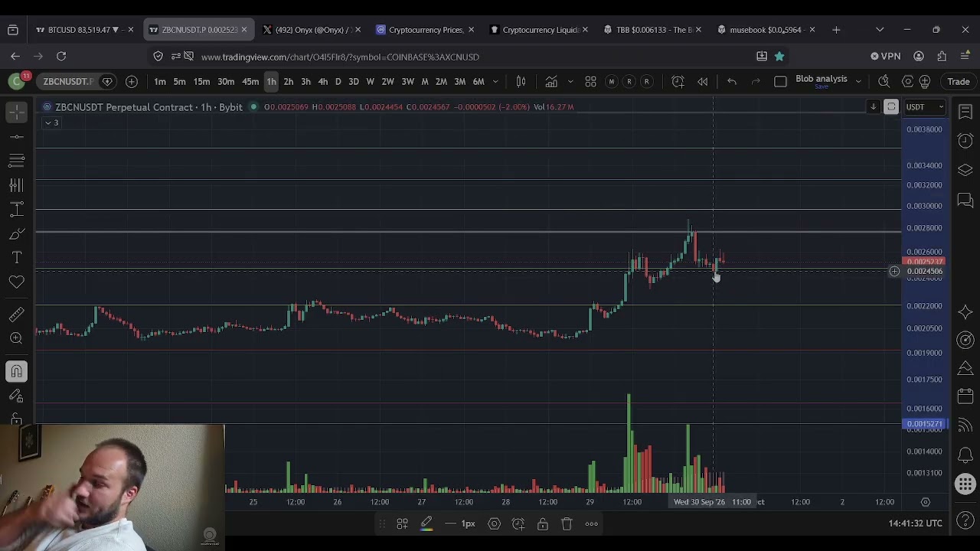
Task: Open line color pencil swatch in drawing toolbar
Action: 426,523
